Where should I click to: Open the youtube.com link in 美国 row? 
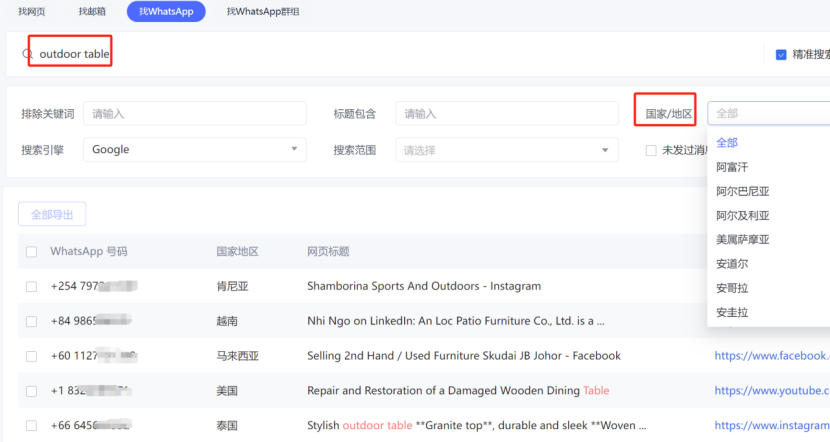tap(772, 391)
